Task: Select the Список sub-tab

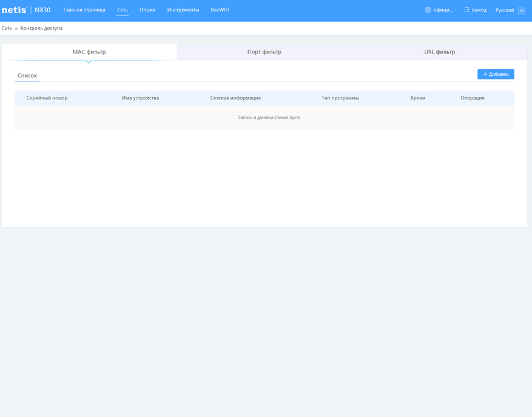Action: click(x=27, y=75)
